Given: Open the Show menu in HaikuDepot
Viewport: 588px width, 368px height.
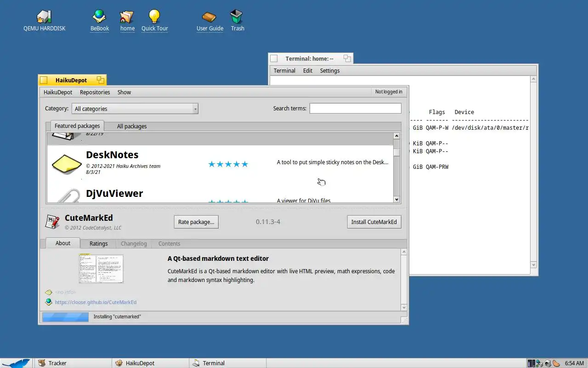Looking at the screenshot, I should pos(124,92).
